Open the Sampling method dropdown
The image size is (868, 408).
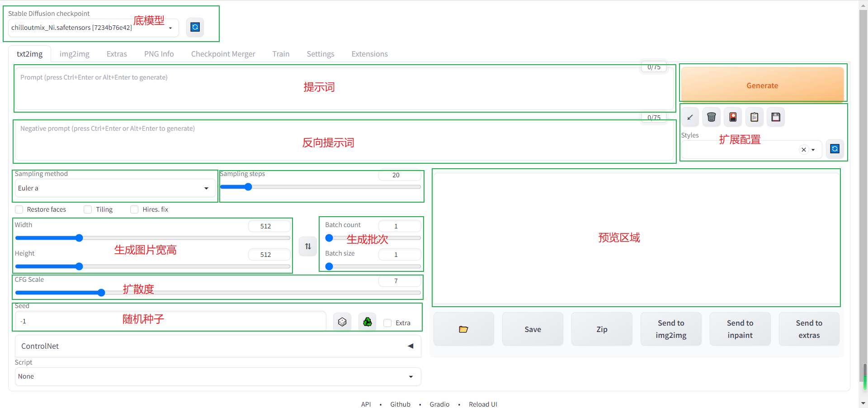[115, 188]
